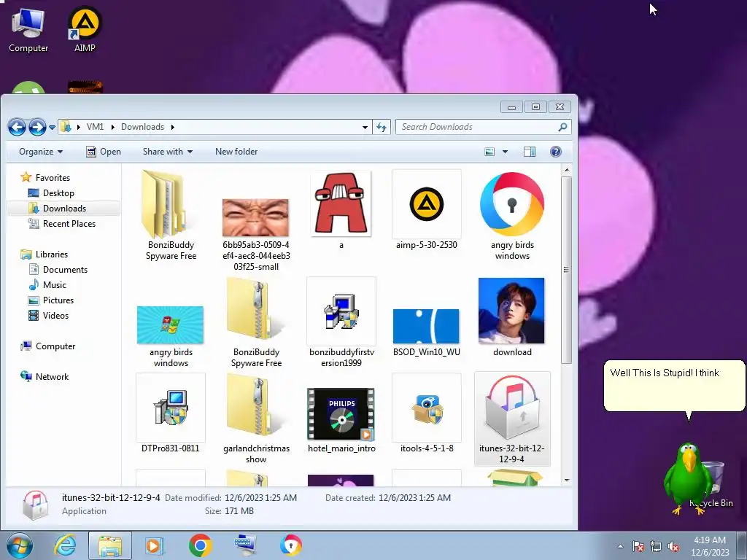Toggle the preview pane
The width and height of the screenshot is (747, 560).
pyautogui.click(x=530, y=152)
